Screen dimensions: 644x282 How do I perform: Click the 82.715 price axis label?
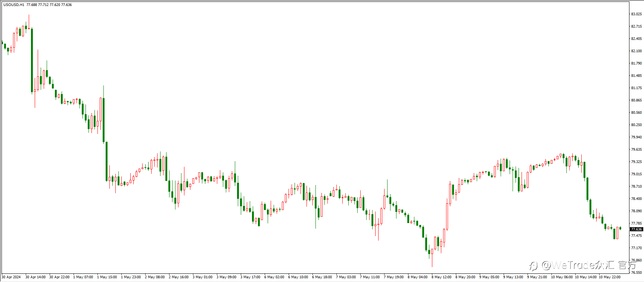click(637, 26)
